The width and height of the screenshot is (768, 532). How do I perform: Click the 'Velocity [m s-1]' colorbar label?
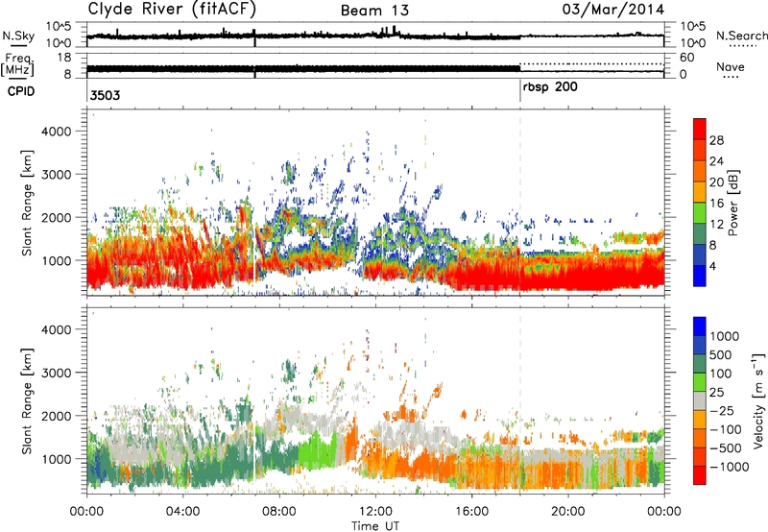[x=758, y=400]
